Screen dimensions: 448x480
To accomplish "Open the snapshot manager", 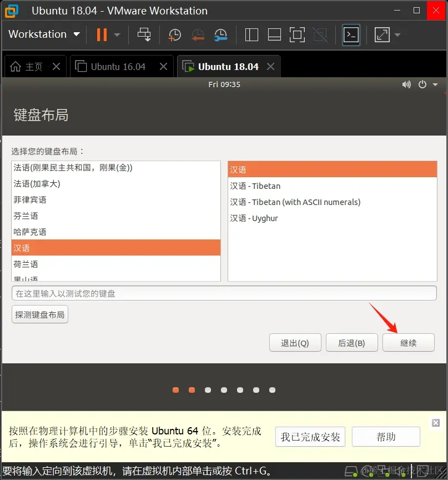I will [x=220, y=35].
